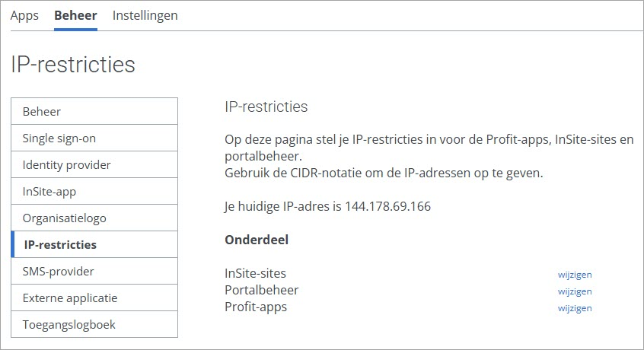The image size is (644, 350).
Task: Click the InSite-sites row label
Action: 255,273
